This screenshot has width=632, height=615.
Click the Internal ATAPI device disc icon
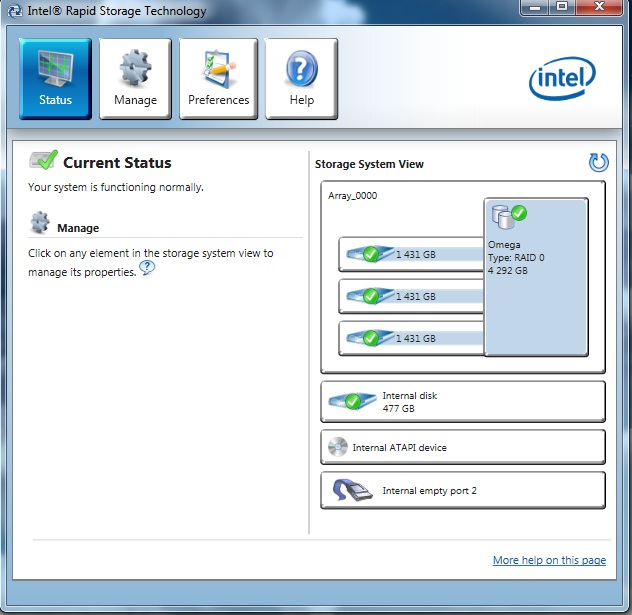click(x=337, y=447)
